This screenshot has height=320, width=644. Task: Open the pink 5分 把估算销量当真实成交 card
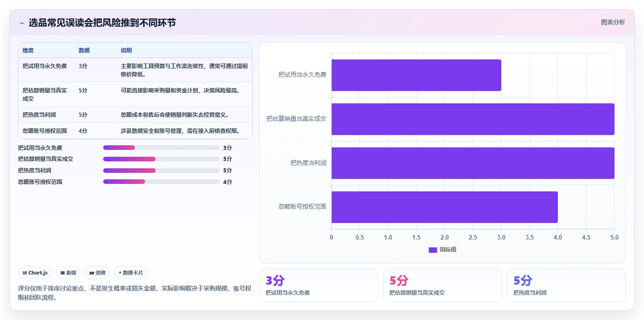(x=442, y=285)
